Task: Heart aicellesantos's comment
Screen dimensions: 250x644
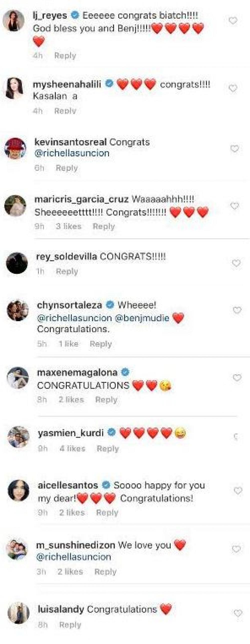Action: coord(238,491)
